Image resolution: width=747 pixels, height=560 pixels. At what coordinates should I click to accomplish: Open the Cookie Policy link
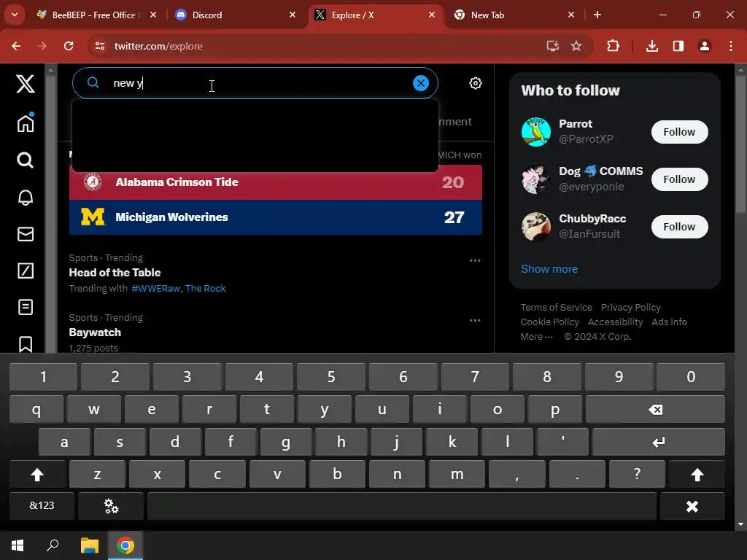549,322
